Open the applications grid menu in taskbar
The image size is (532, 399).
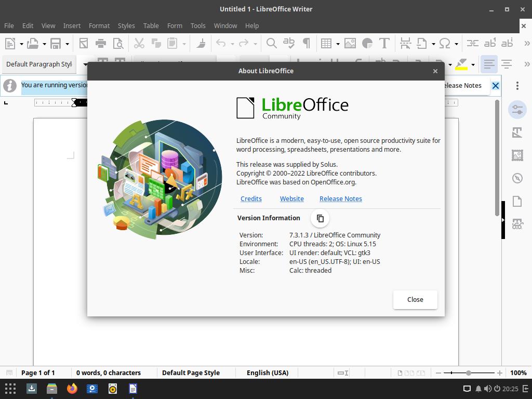[10, 389]
